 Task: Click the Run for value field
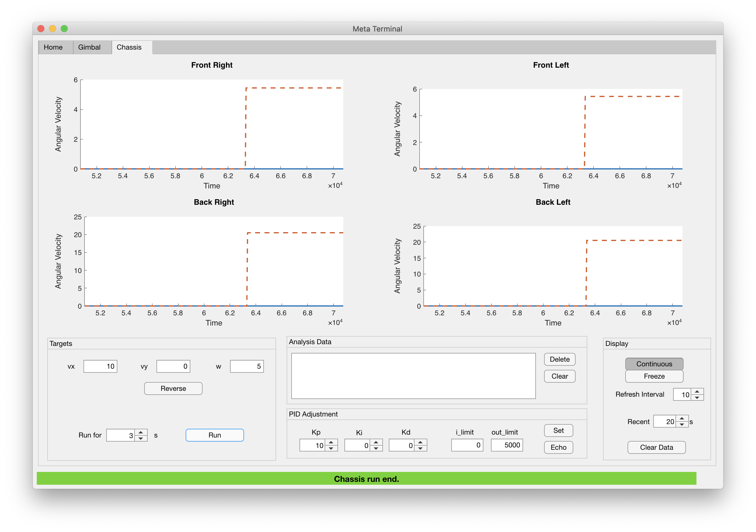coord(121,435)
